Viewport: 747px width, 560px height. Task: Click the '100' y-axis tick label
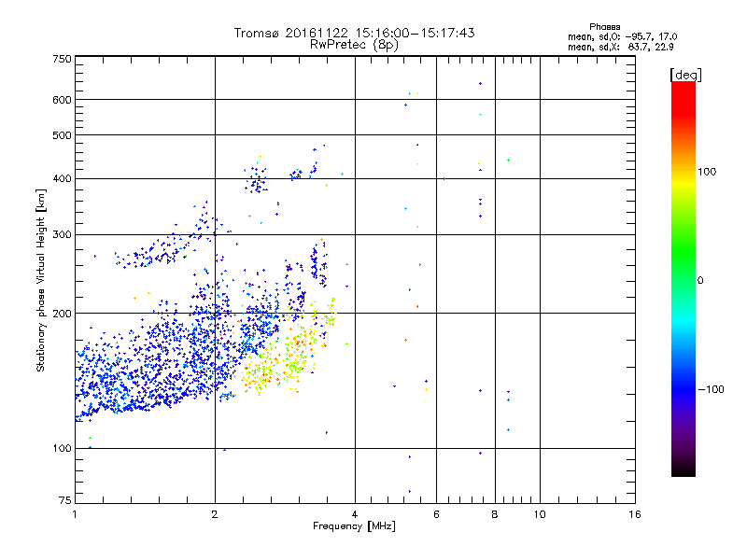[x=62, y=449]
